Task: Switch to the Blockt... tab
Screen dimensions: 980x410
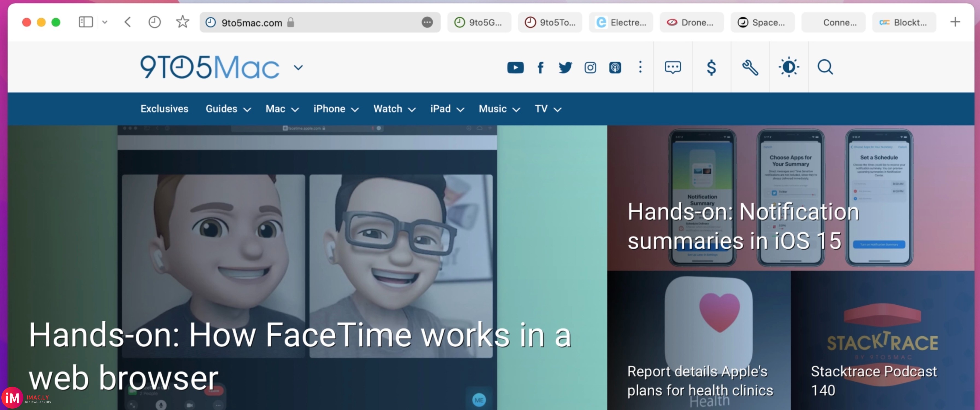Action: pos(904,22)
